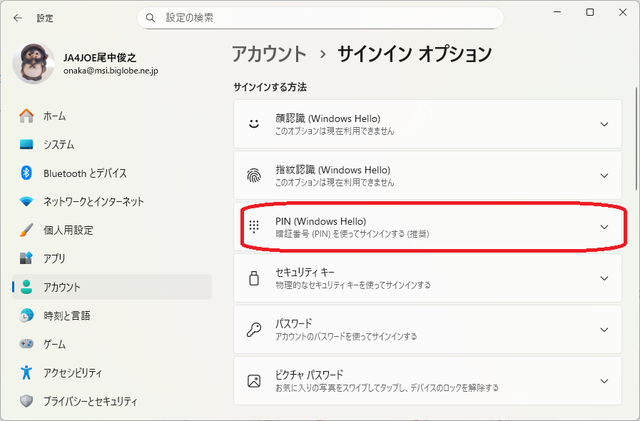
Task: Open the user profile avatar
Action: (33, 63)
